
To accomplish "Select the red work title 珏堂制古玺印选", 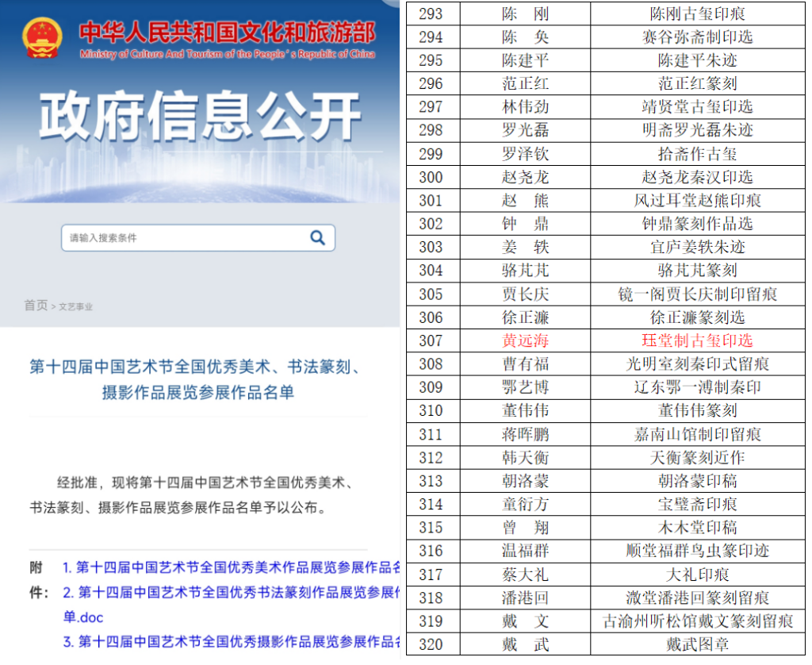I will coord(697,341).
